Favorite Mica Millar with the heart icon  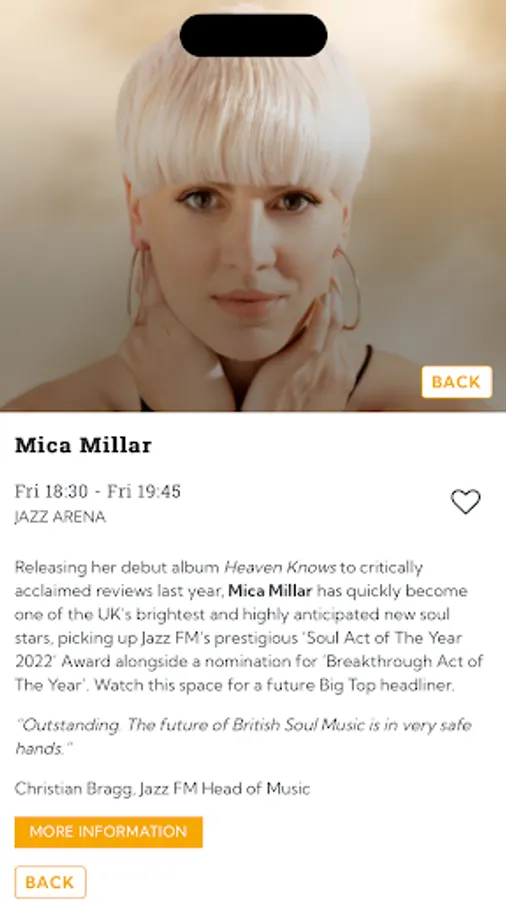(465, 502)
